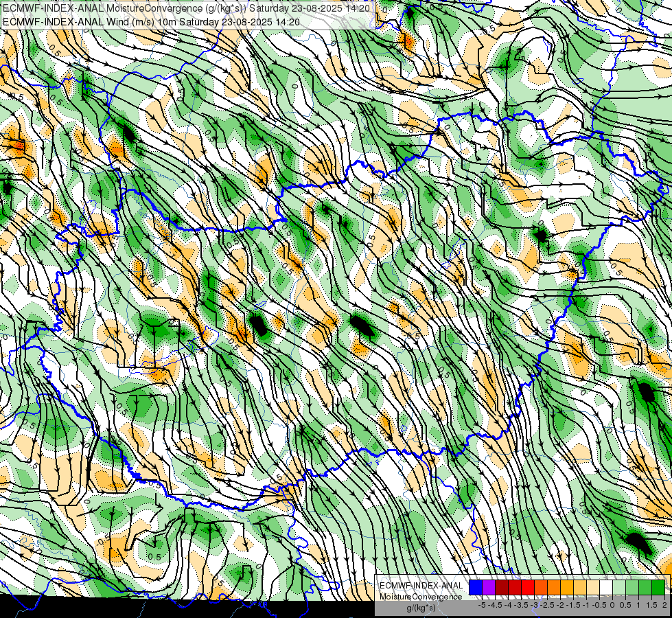Select the red-orange swatch after -3
The image size is (672, 618).
541,588
